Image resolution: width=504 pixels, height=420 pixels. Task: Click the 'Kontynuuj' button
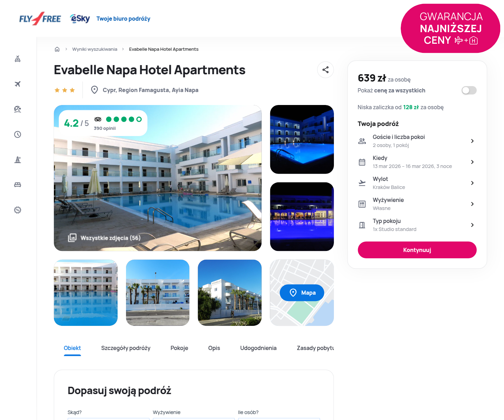[x=417, y=250]
